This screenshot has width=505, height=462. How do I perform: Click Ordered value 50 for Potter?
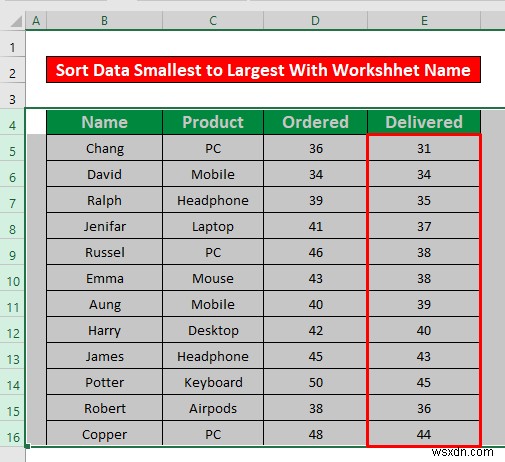point(315,382)
